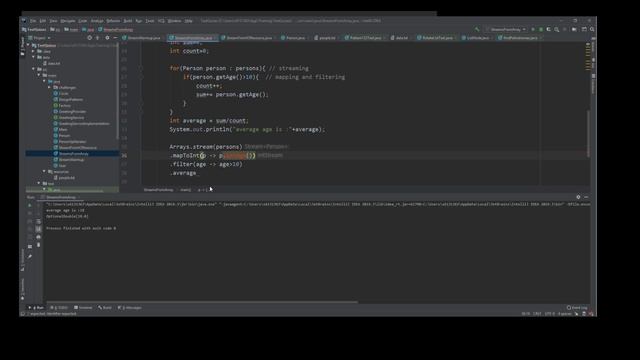
Task: Collapse the TestQueues root project node
Action: point(28,45)
